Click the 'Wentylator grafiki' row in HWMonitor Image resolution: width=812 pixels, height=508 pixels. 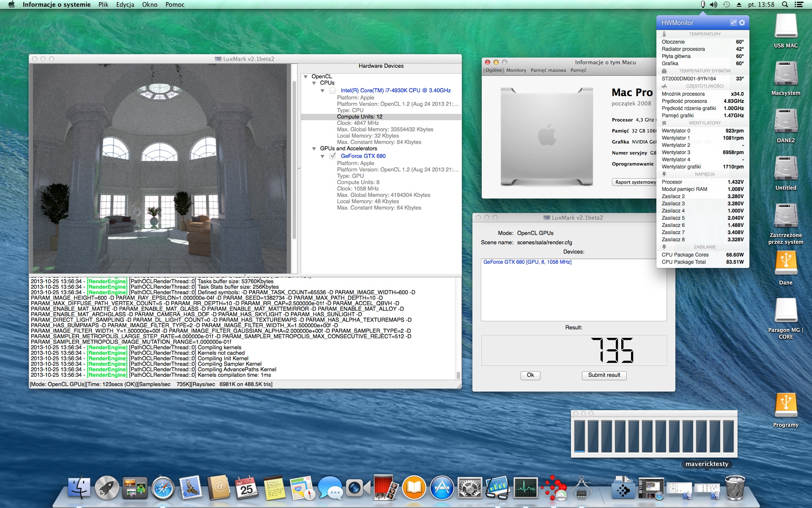pyautogui.click(x=702, y=167)
